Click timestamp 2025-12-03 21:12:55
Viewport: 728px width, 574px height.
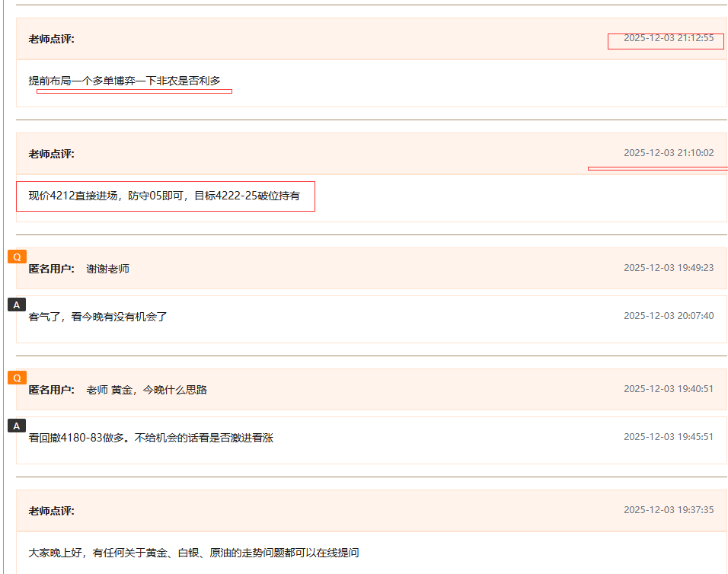pos(669,38)
